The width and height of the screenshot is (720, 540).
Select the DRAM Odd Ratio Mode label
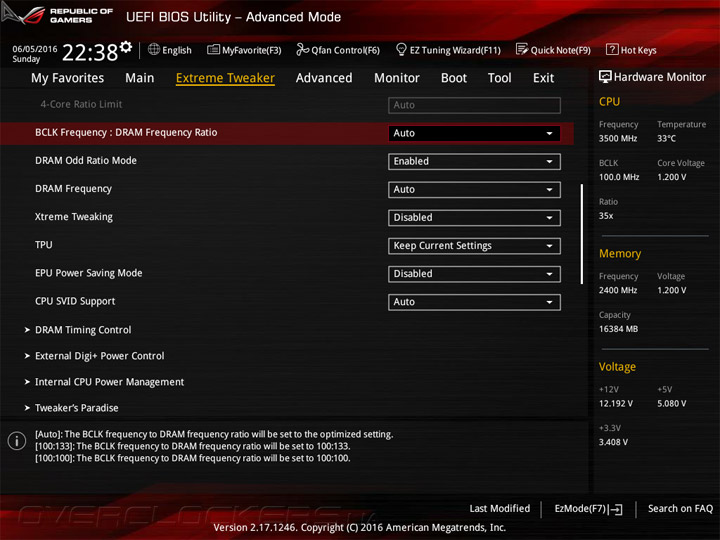tap(86, 161)
